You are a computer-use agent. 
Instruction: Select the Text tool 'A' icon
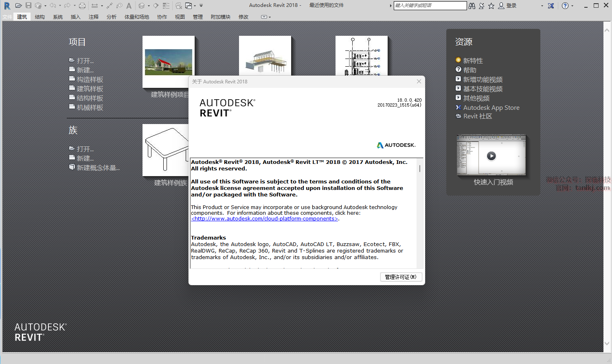[129, 6]
